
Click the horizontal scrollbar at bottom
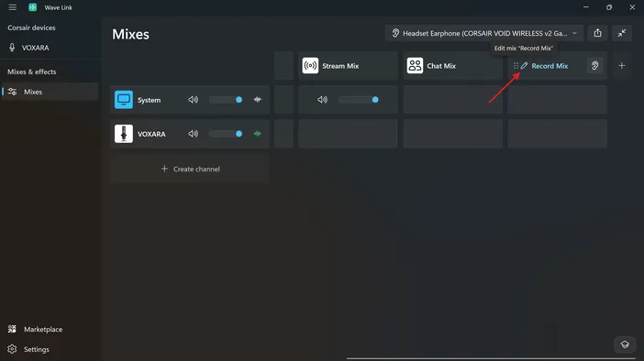[x=491, y=358]
